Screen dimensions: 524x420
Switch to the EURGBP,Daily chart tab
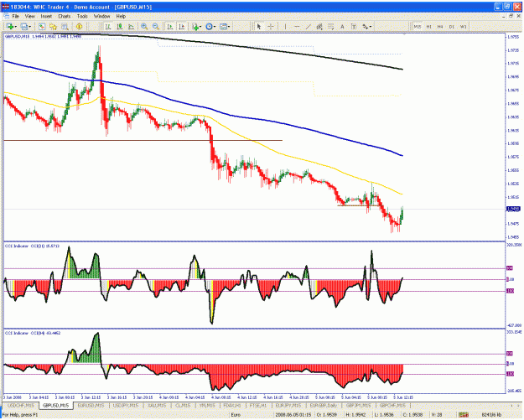pyautogui.click(x=323, y=405)
